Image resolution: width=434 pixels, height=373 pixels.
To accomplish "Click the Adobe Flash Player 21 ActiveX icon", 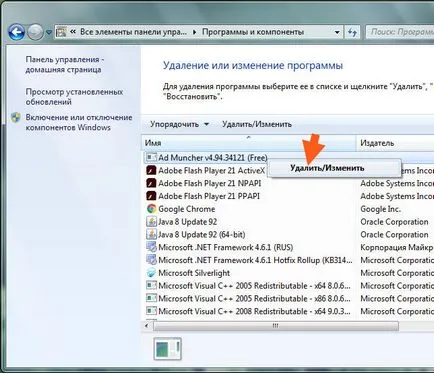I will tap(151, 170).
